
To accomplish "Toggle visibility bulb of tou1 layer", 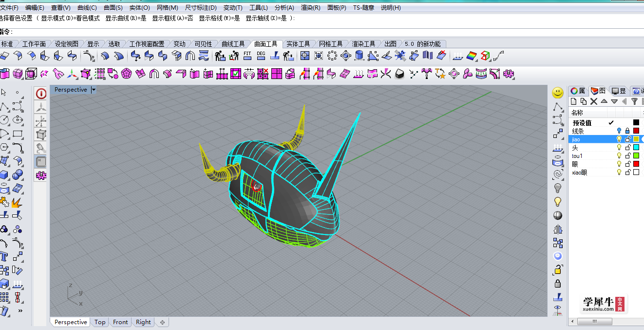I will click(619, 156).
